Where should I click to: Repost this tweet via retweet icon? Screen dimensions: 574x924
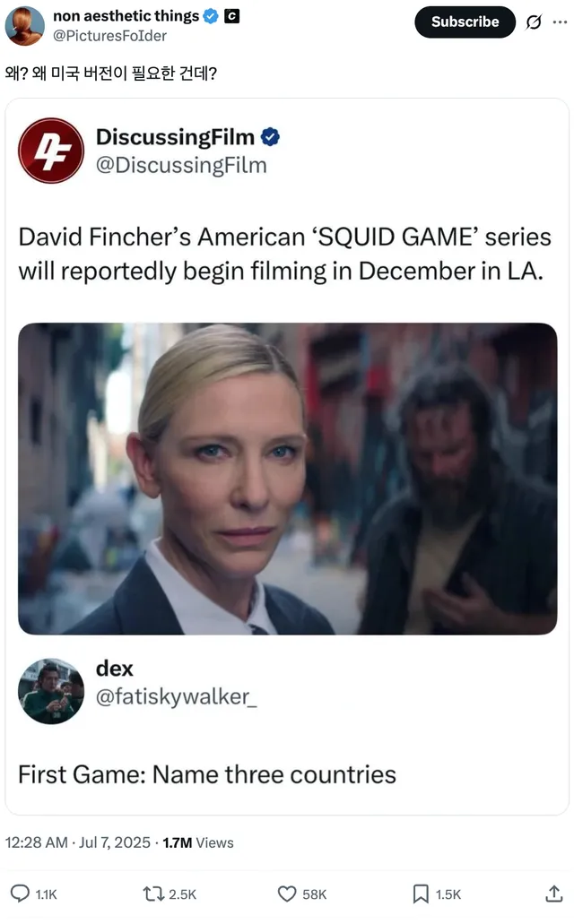153,894
